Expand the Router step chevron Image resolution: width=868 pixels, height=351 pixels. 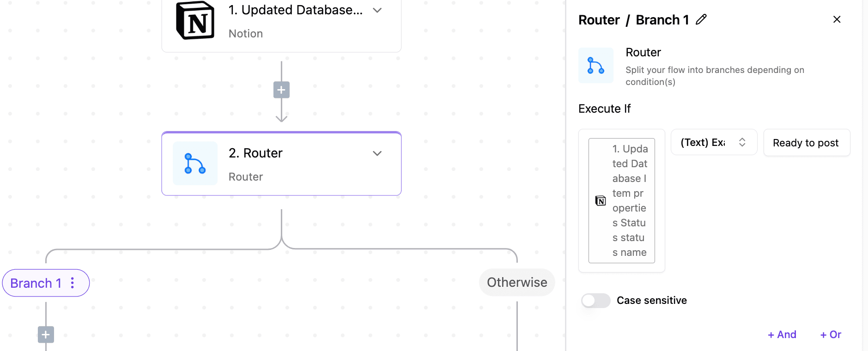[x=377, y=153]
